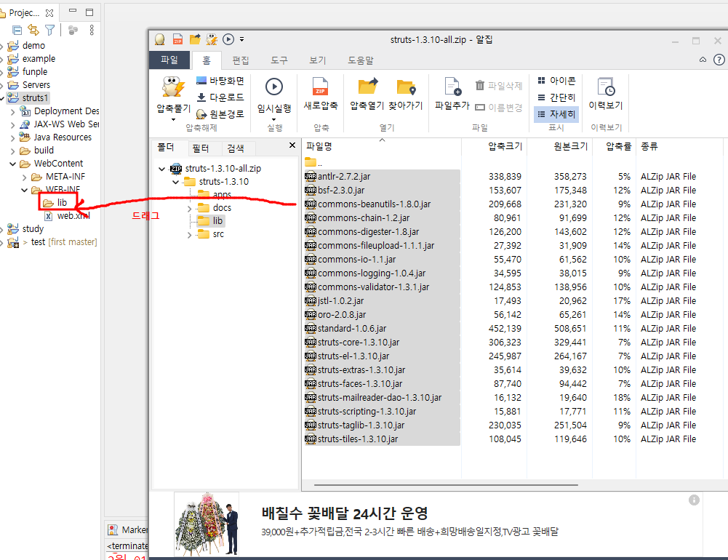This screenshot has width=728, height=560.
Task: Click Eclipse Link with Editor icon
Action: (33, 31)
